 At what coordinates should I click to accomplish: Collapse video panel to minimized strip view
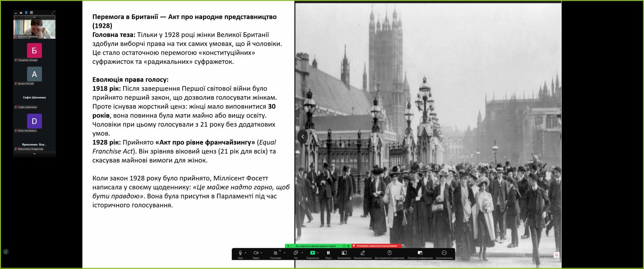[16, 13]
